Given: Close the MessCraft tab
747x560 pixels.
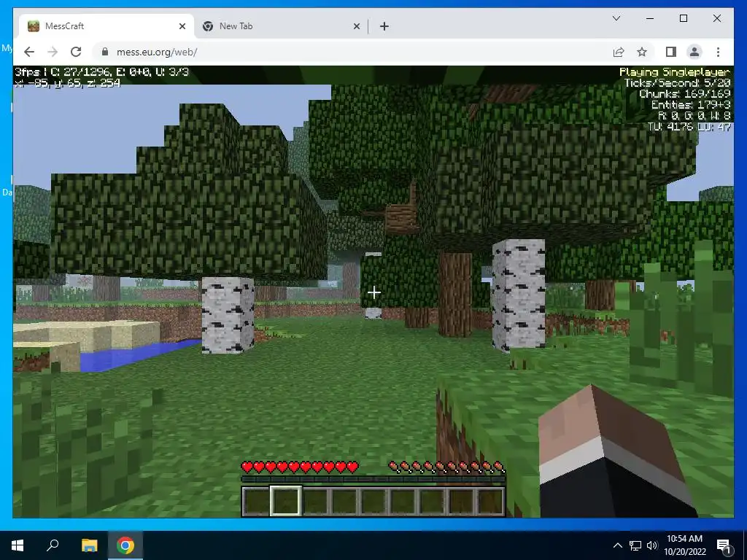Looking at the screenshot, I should coord(182,26).
